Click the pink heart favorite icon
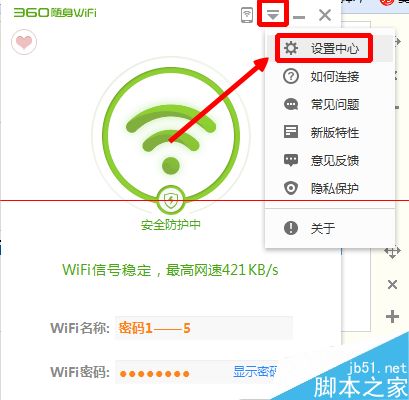The width and height of the screenshot is (409, 400). click(x=24, y=42)
